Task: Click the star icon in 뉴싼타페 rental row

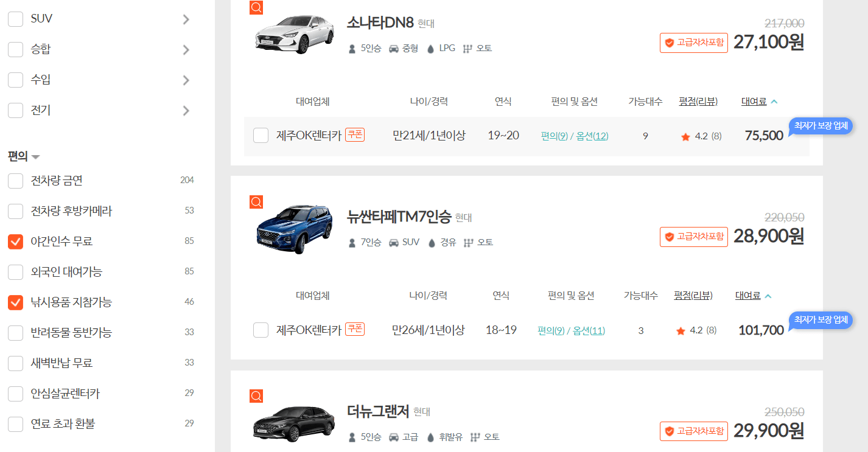Action: pos(681,331)
